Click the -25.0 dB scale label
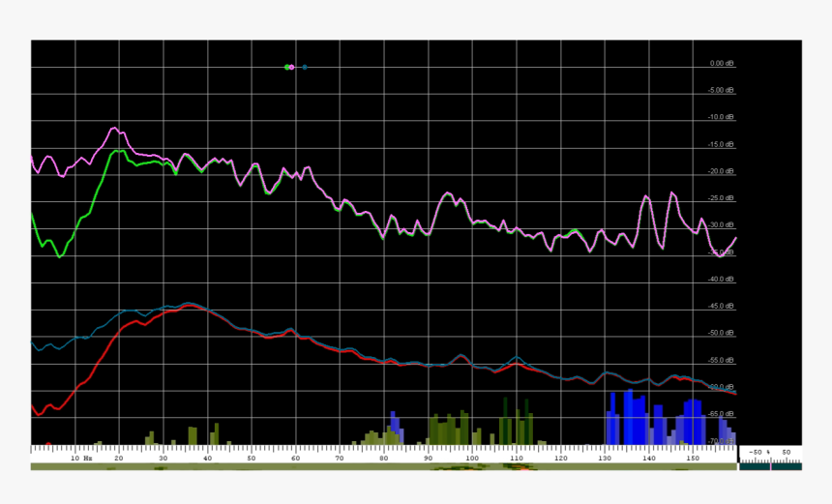This screenshot has width=832, height=504. click(x=721, y=198)
